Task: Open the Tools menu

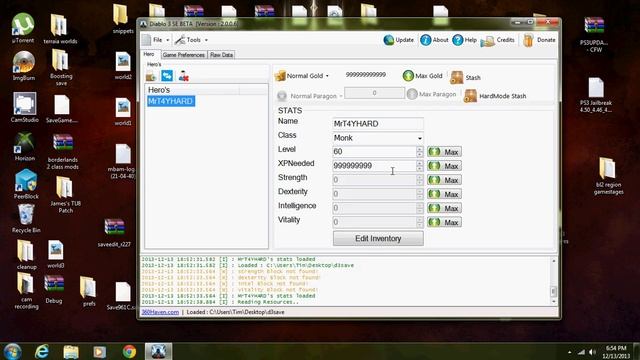Action: tap(191, 40)
